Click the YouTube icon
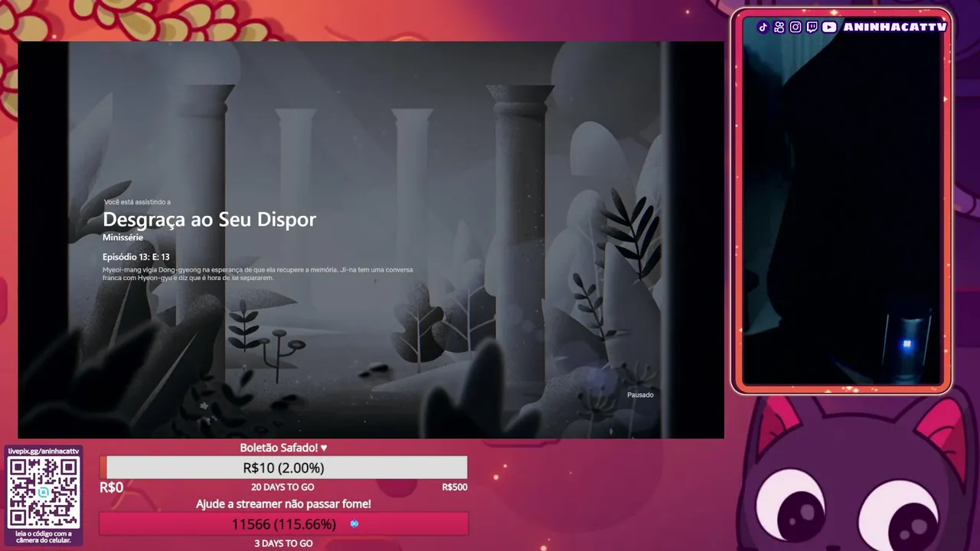Screen dimensions: 980x551 [829, 27]
